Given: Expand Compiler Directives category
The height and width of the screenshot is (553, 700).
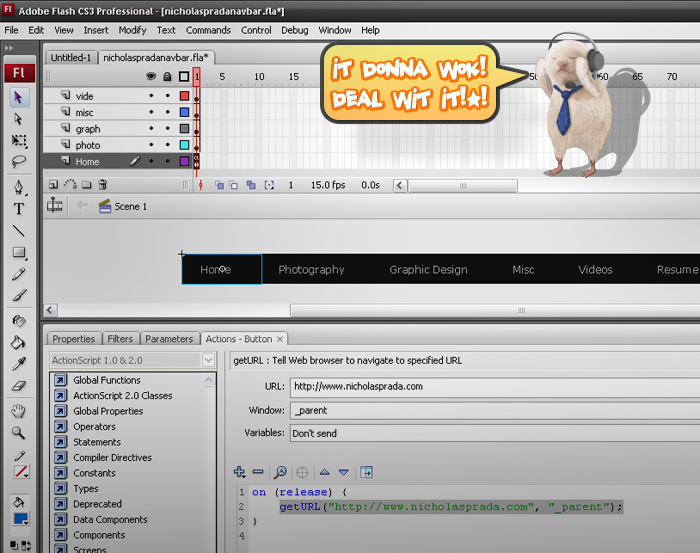Looking at the screenshot, I should [x=61, y=457].
